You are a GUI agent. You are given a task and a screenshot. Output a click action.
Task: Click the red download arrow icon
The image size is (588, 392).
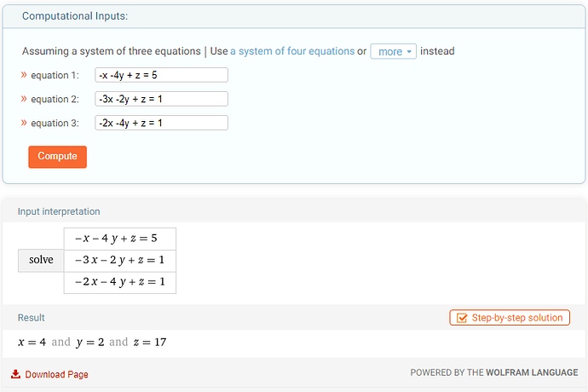[x=15, y=374]
